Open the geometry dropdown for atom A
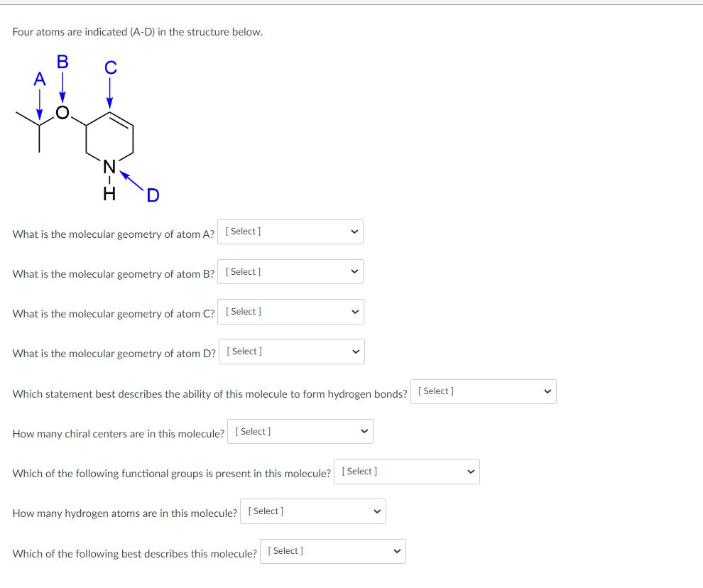Screen dimensions: 703x588 pyautogui.click(x=290, y=232)
